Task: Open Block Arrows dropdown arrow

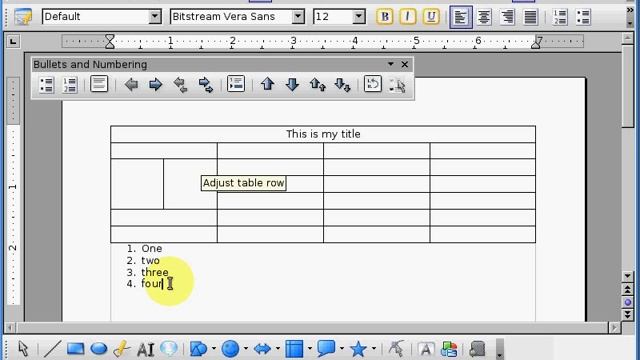Action: pyautogui.click(x=277, y=349)
